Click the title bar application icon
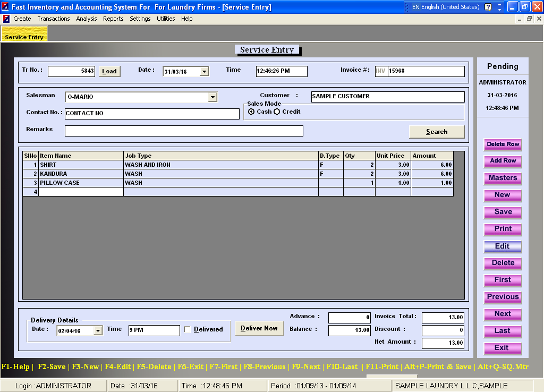This screenshot has height=392, width=544. tap(5, 7)
